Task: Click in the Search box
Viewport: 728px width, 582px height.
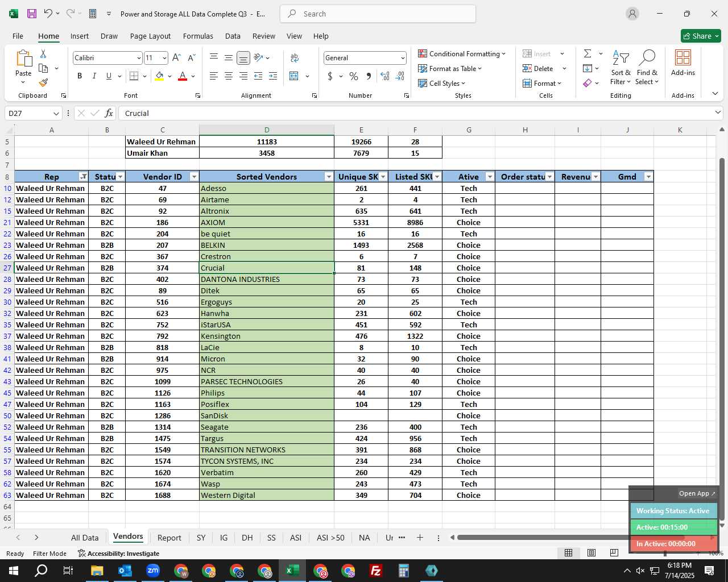Action: (378, 14)
